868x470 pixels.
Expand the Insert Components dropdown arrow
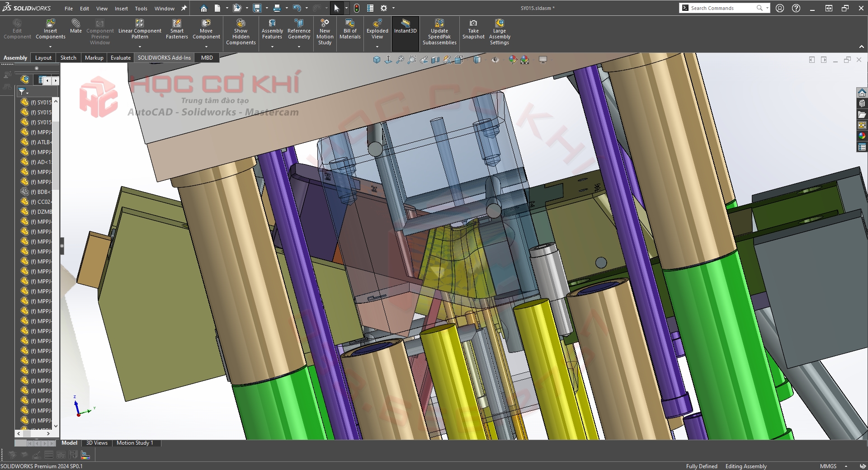click(51, 47)
